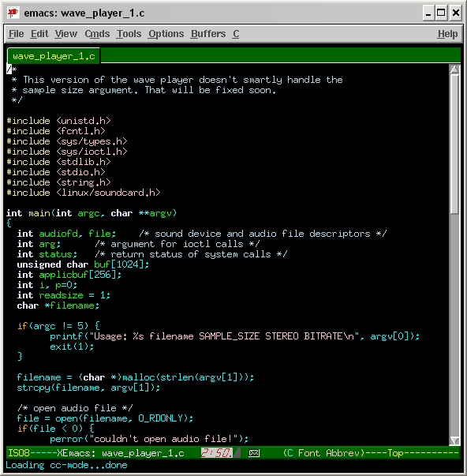Open the C mode menu
467x476 pixels.
(236, 34)
